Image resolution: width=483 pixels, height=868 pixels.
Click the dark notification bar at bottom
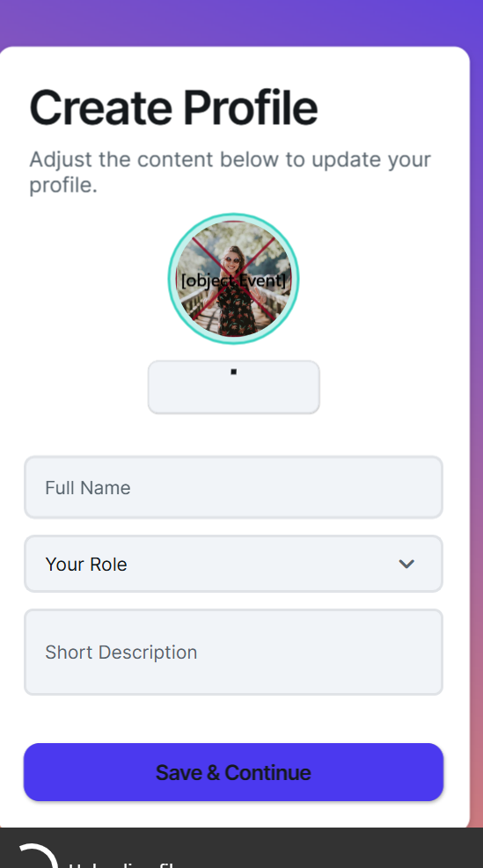[241, 848]
